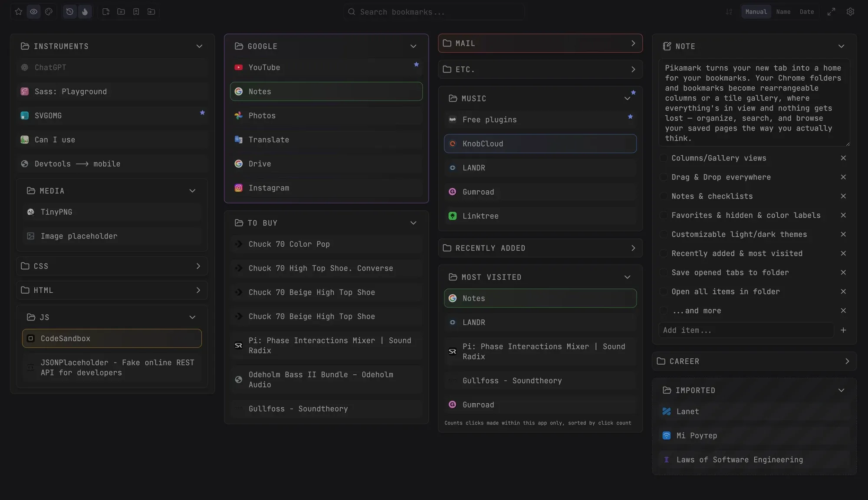Toggle the eye show-hidden icon in top toolbar
Screen dimensions: 868x500
pos(34,12)
